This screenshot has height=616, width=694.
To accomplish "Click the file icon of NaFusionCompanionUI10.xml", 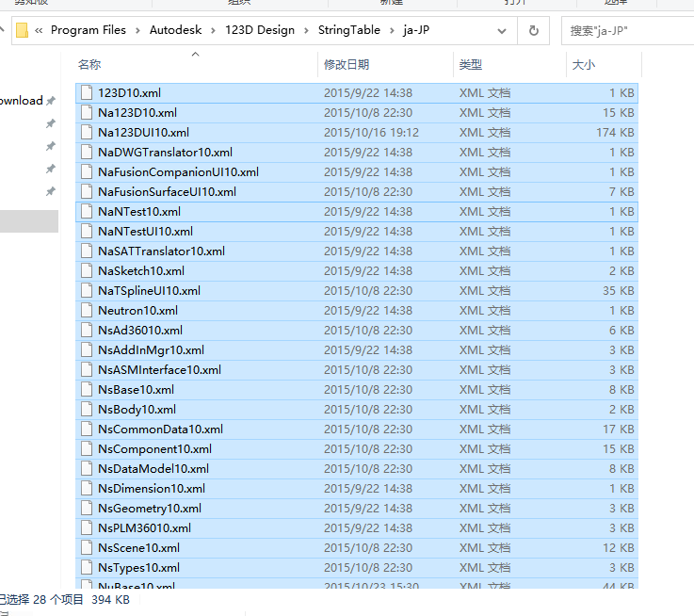I will tap(87, 171).
